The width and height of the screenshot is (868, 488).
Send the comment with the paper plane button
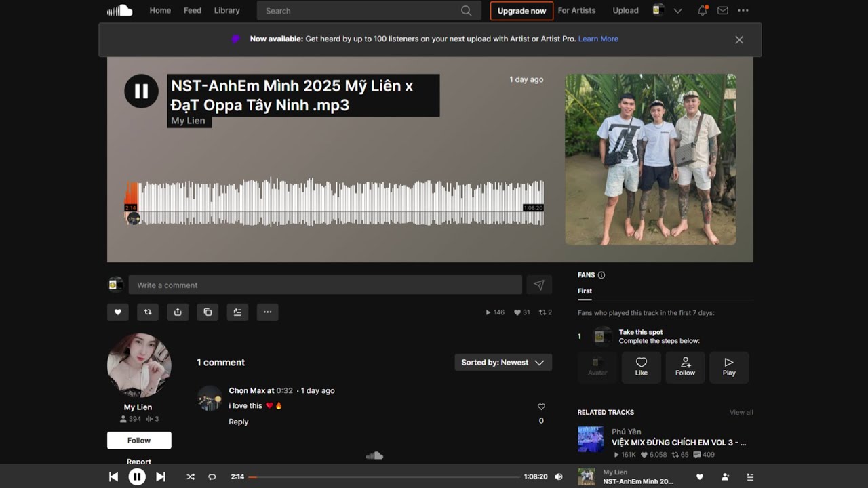539,285
